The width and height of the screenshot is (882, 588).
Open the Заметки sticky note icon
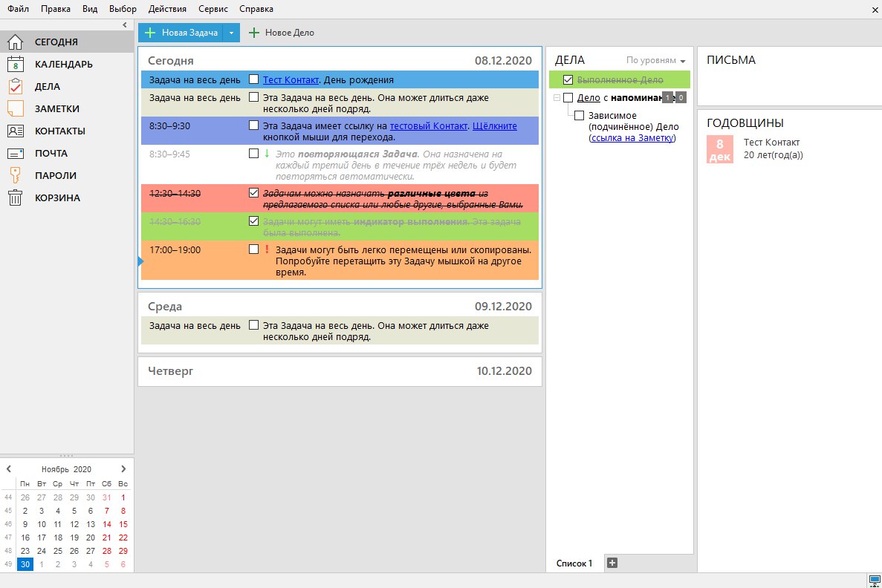click(15, 108)
